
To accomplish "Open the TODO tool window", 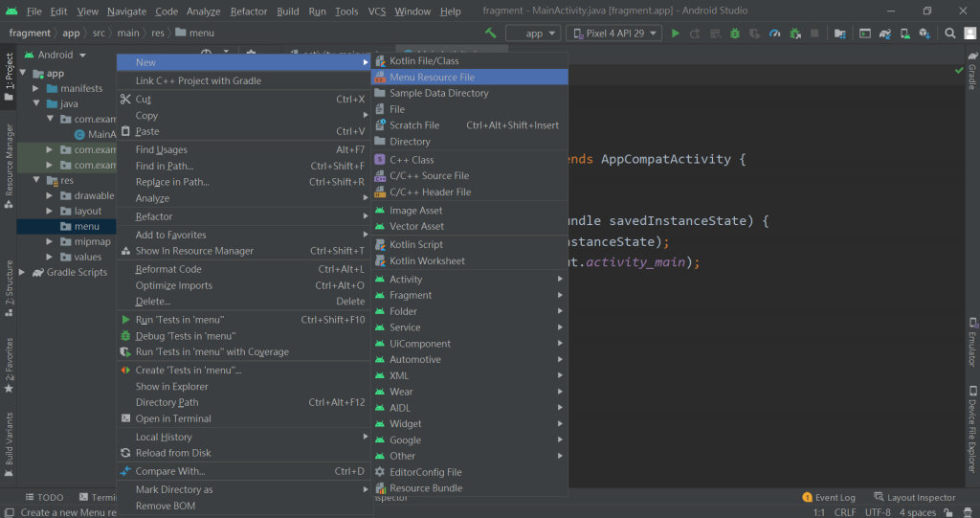I will point(44,497).
